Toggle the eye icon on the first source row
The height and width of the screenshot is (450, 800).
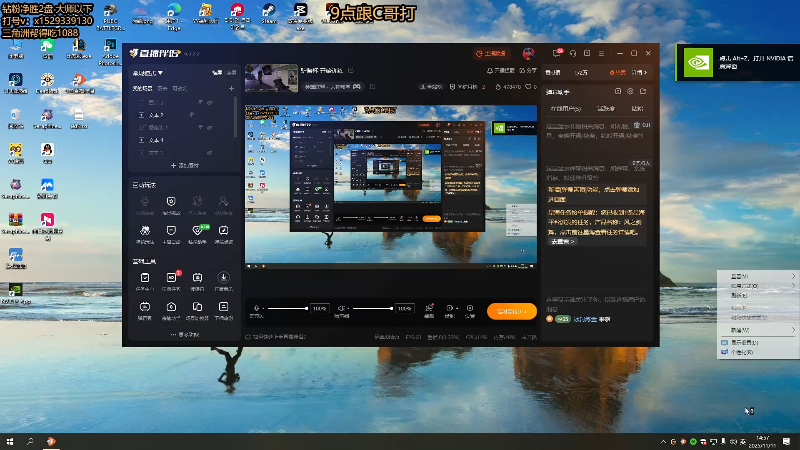pos(210,103)
